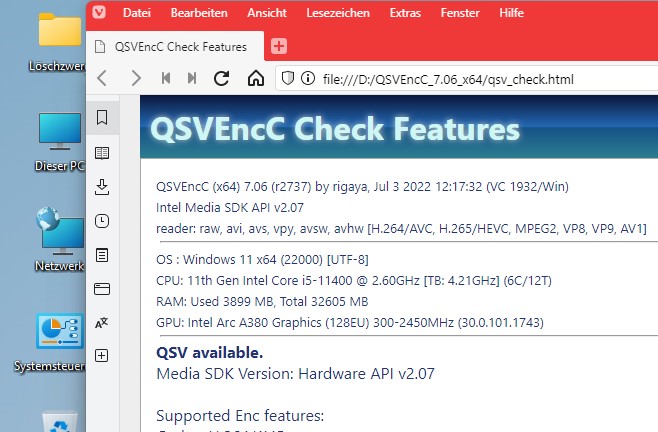Open the Vivaldi menu logo button

coord(99,12)
